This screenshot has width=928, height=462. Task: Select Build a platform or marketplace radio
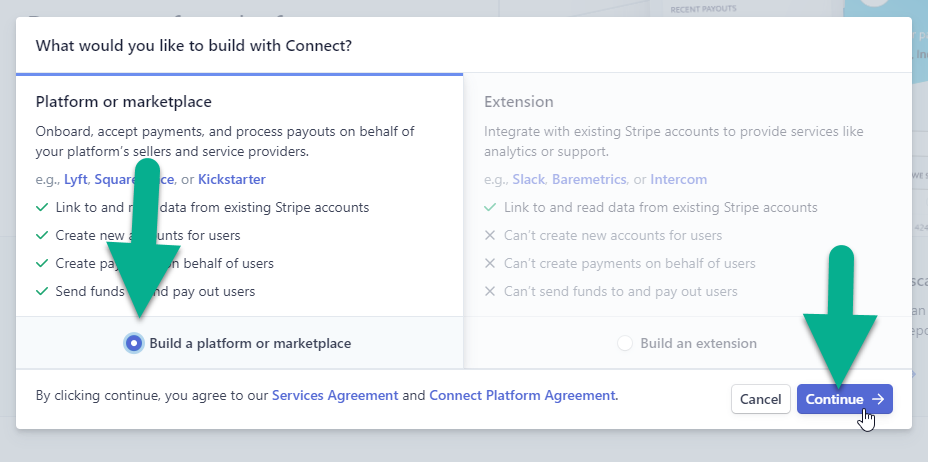pos(133,343)
